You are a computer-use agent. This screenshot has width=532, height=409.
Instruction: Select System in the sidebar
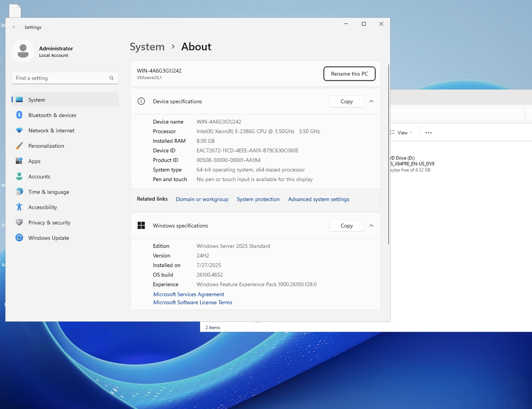(x=65, y=100)
